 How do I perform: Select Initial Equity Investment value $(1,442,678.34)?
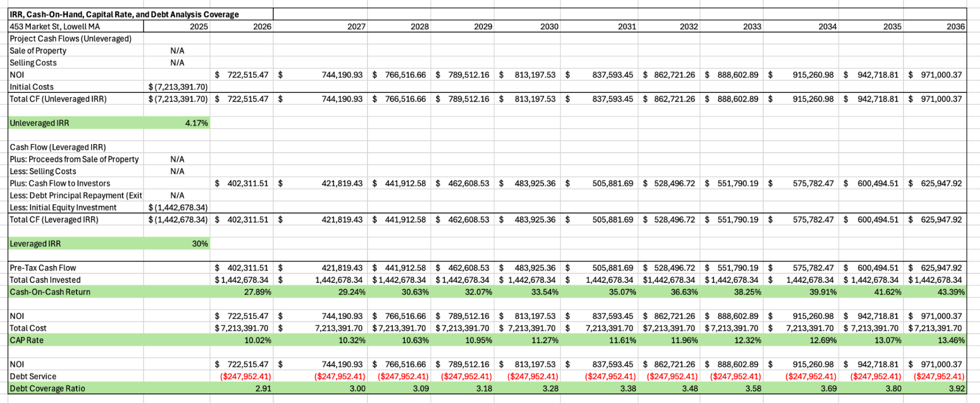(177, 208)
